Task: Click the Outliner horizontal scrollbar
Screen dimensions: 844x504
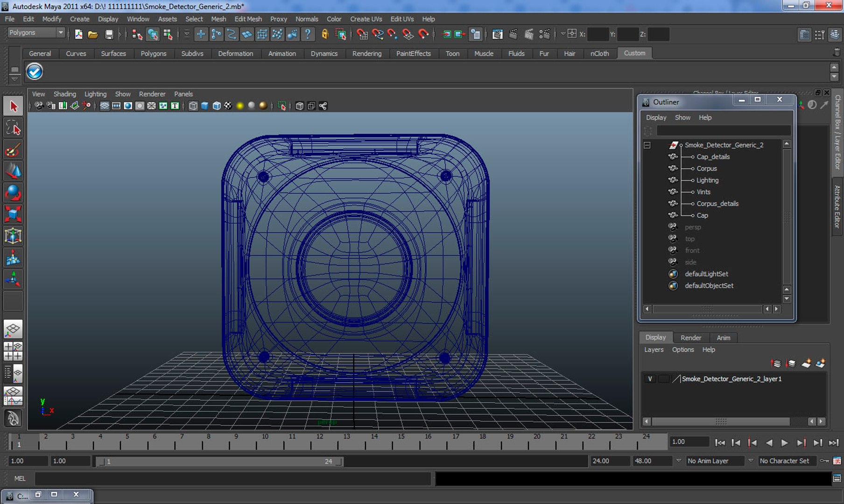Action: click(x=707, y=309)
